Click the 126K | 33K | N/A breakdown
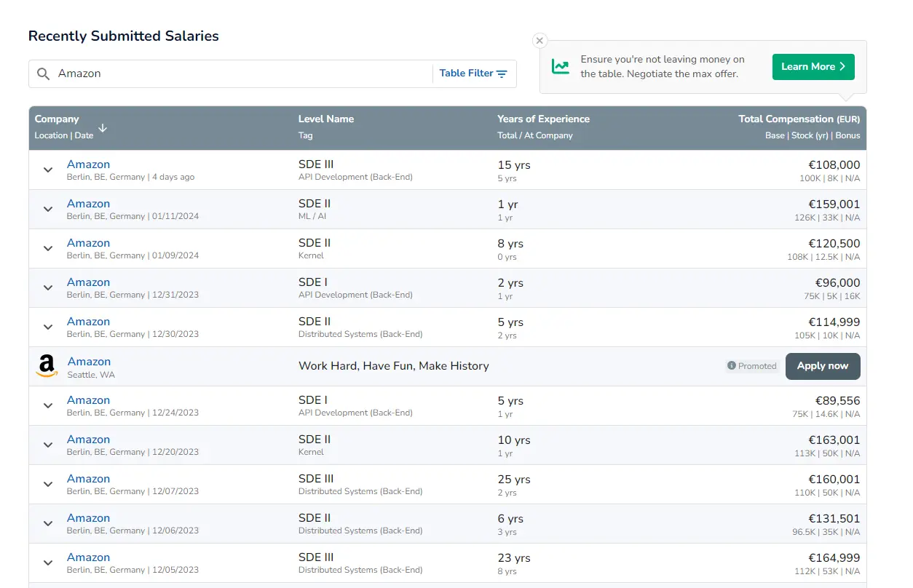Image resolution: width=913 pixels, height=588 pixels. [x=827, y=218]
